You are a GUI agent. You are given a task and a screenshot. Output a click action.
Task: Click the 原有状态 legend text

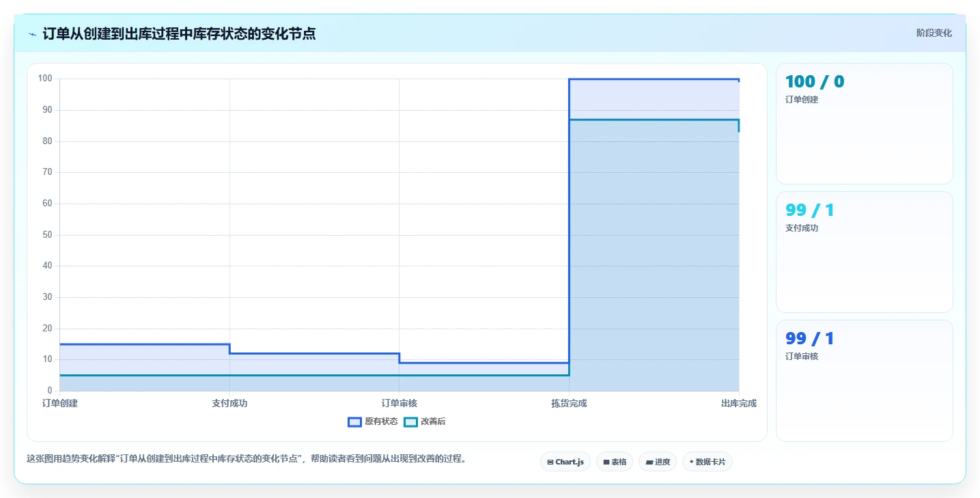(381, 422)
